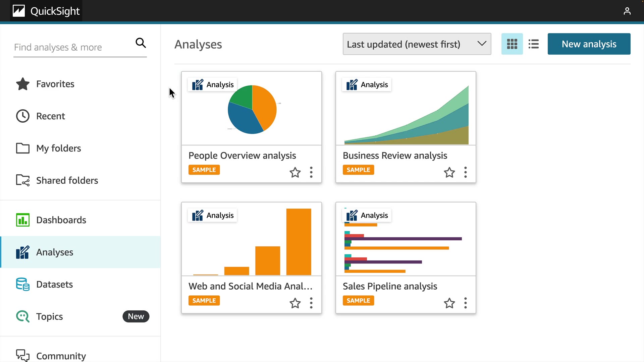Expand Sales Pipeline analysis more options
Viewport: 644px width, 362px height.
(466, 303)
